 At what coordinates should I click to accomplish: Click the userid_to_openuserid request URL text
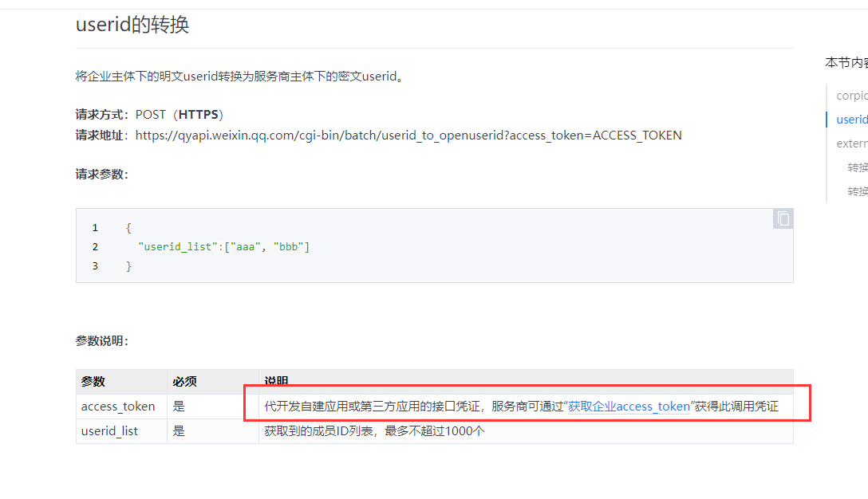[x=408, y=136]
